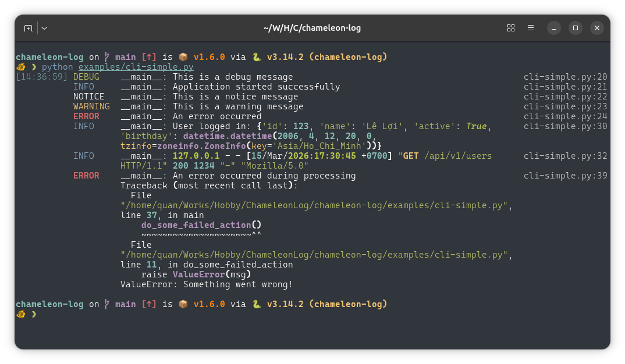Click 'raise ValueError(msg)' line

tap(196, 274)
